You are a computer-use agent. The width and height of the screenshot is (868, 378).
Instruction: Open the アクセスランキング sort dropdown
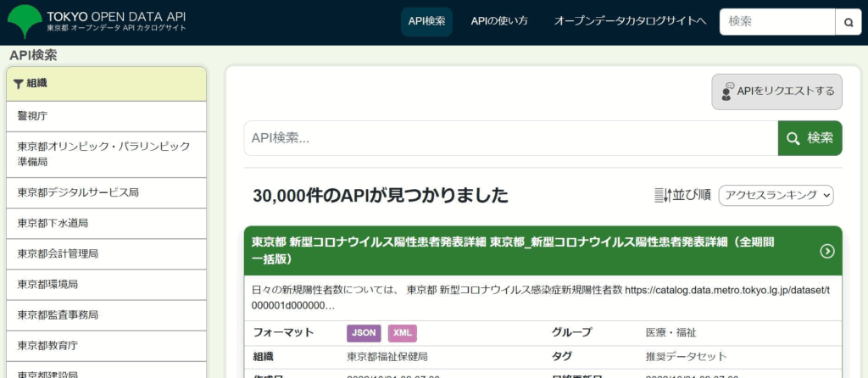(x=776, y=195)
